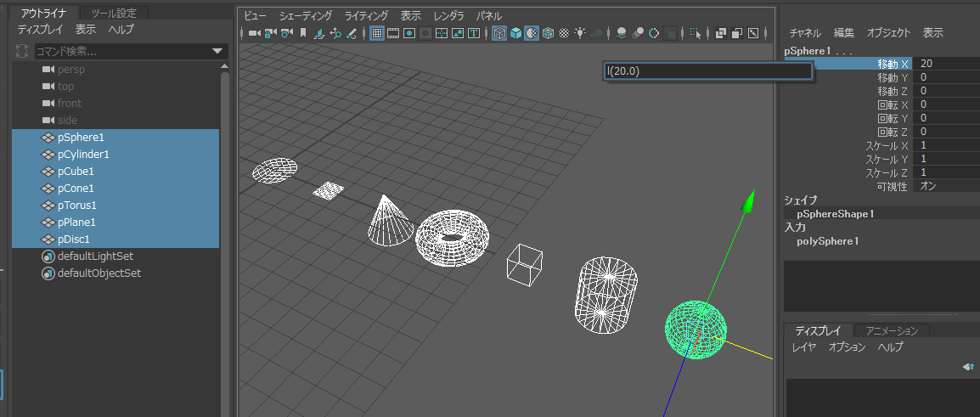Open viewport レンダラ menu
This screenshot has height=417, width=980.
[448, 15]
